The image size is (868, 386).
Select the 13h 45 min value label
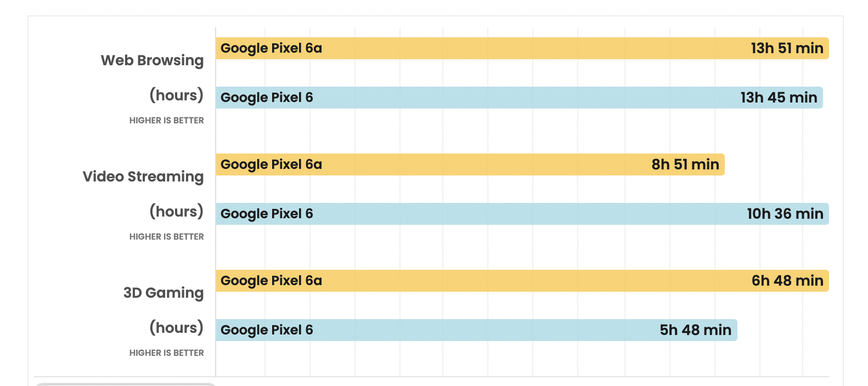coord(779,98)
